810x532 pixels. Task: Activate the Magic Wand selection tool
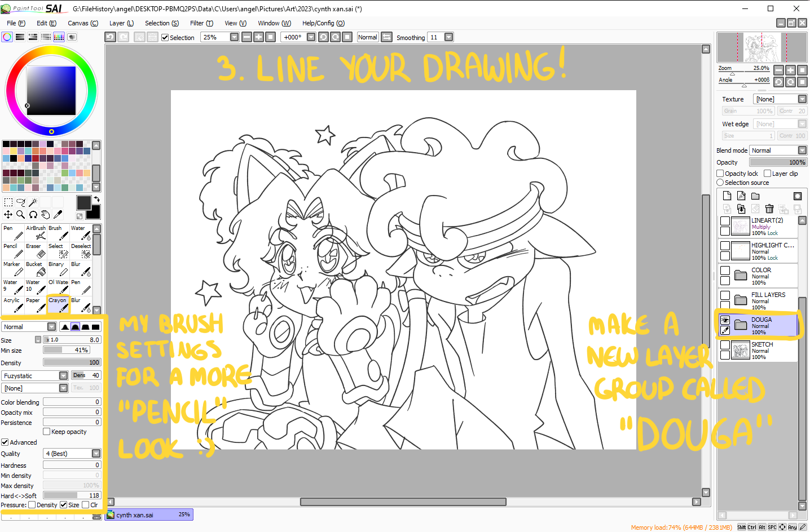click(x=33, y=202)
